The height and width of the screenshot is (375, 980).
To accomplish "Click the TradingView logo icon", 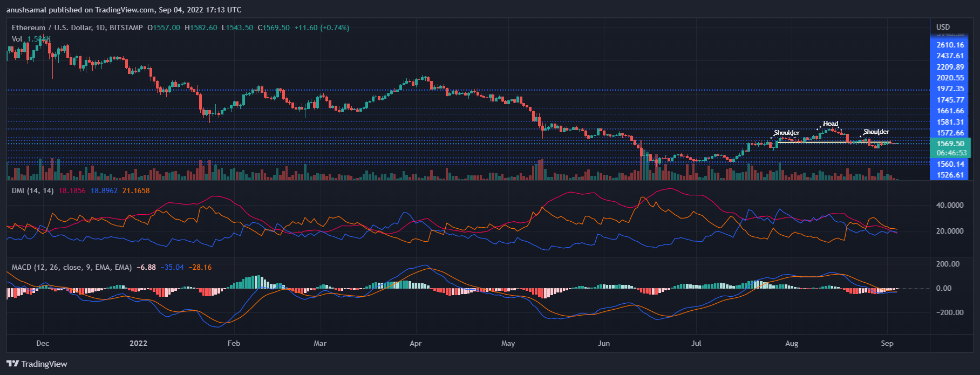I will pos(13,364).
